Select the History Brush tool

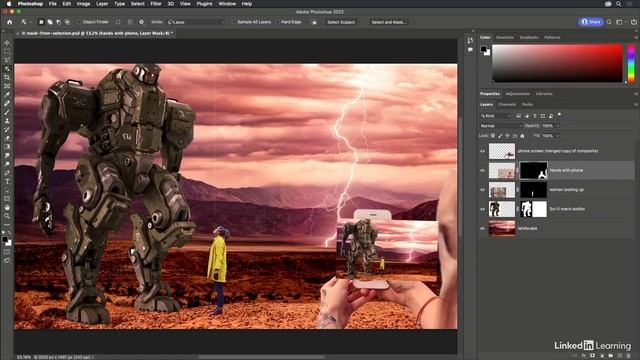pyautogui.click(x=7, y=129)
